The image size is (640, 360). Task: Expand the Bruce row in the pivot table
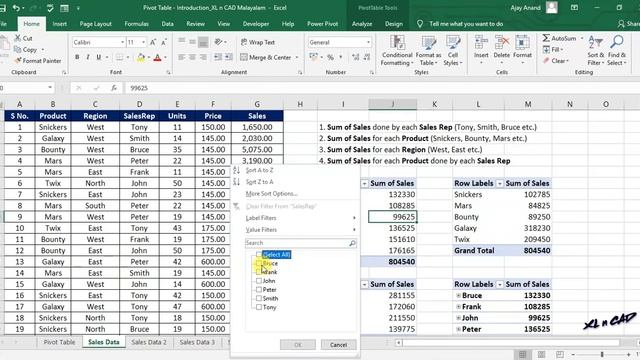pos(458,296)
